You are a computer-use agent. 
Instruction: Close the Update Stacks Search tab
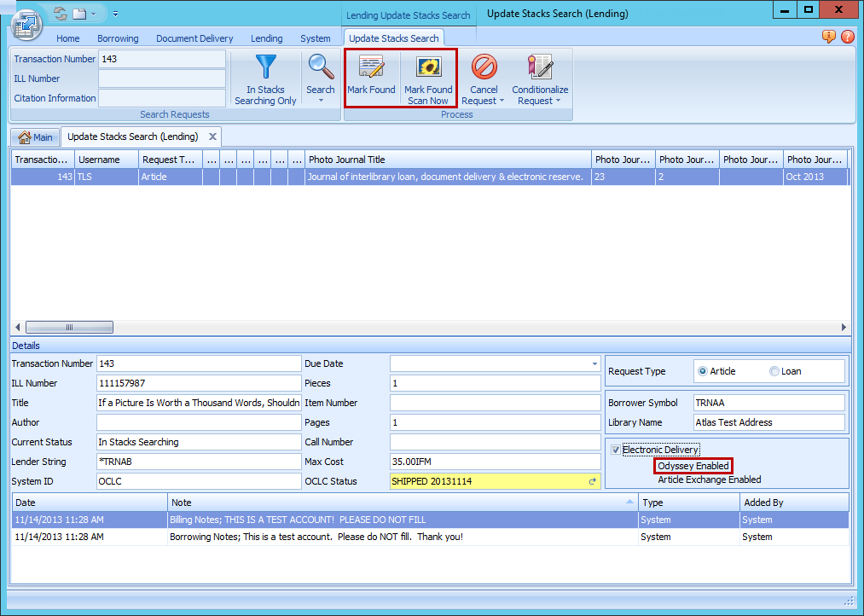point(213,137)
